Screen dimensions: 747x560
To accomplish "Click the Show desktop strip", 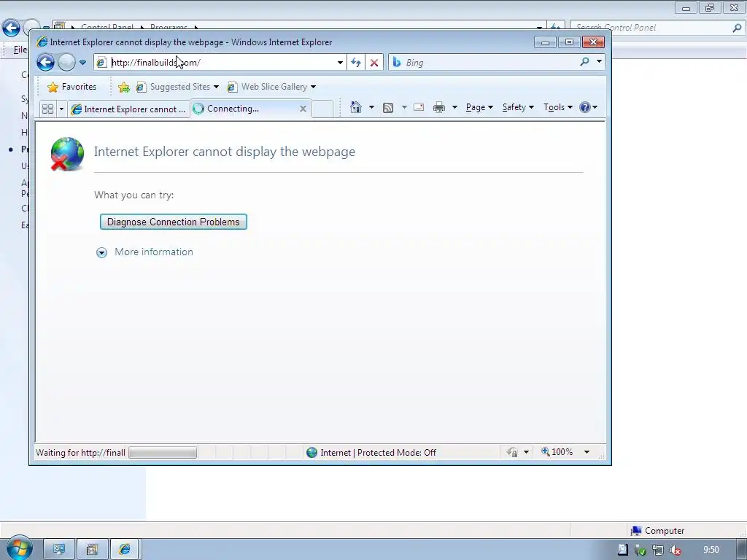I will pos(742,550).
